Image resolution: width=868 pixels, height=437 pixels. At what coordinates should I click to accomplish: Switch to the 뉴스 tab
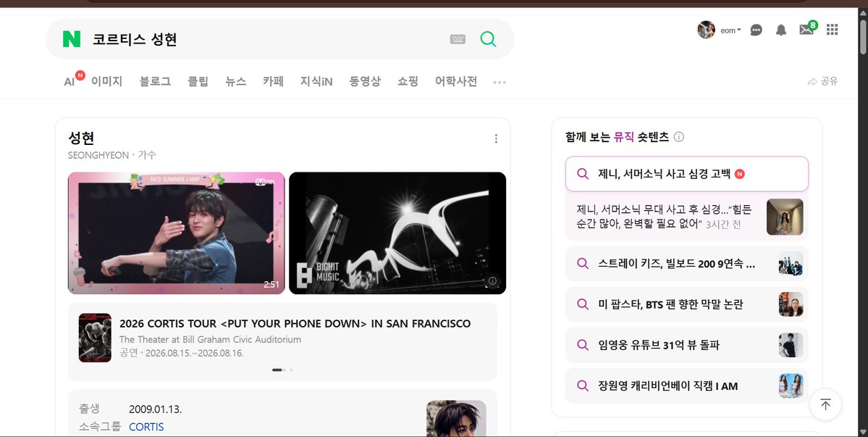[236, 81]
